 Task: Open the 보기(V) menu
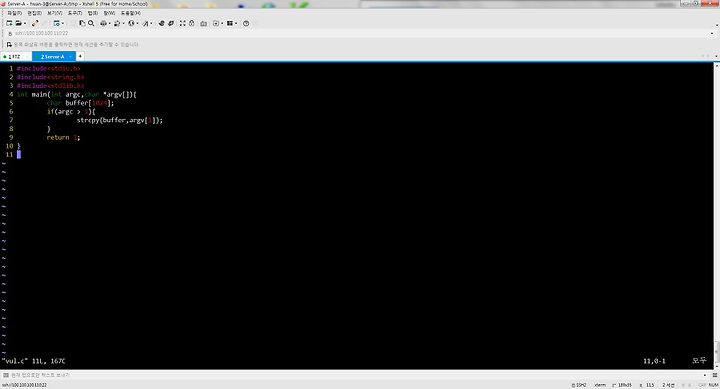[x=55, y=13]
